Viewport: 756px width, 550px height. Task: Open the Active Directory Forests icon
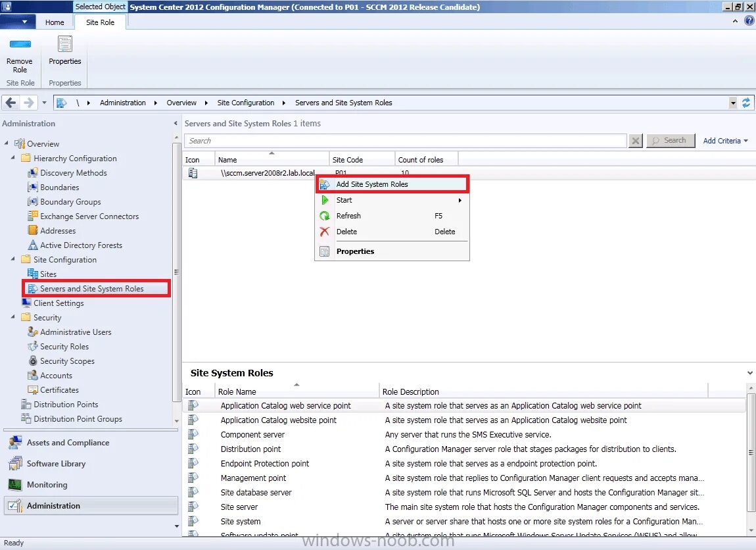click(32, 245)
